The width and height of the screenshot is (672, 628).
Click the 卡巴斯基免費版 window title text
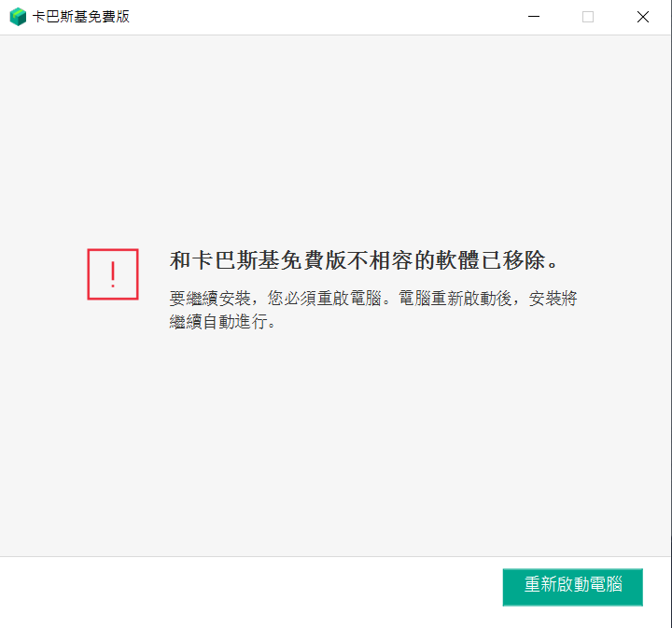click(x=81, y=17)
